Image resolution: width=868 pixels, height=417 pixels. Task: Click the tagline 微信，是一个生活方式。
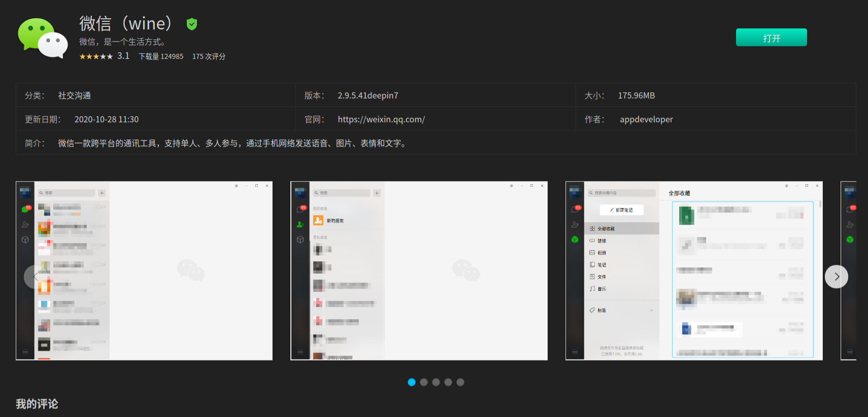122,42
